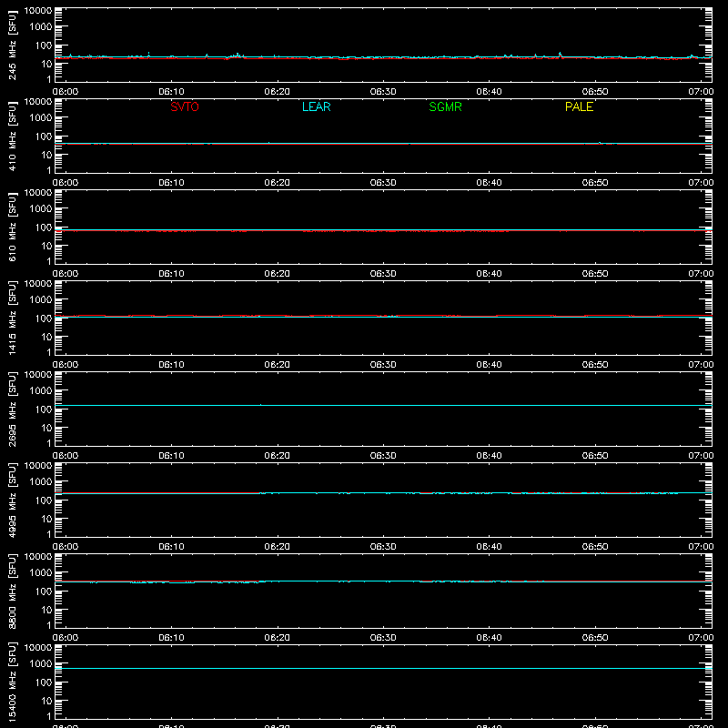The height and width of the screenshot is (728, 728).
Task: Click 06:40 time label under 4995 MHz plot
Action: (x=489, y=547)
